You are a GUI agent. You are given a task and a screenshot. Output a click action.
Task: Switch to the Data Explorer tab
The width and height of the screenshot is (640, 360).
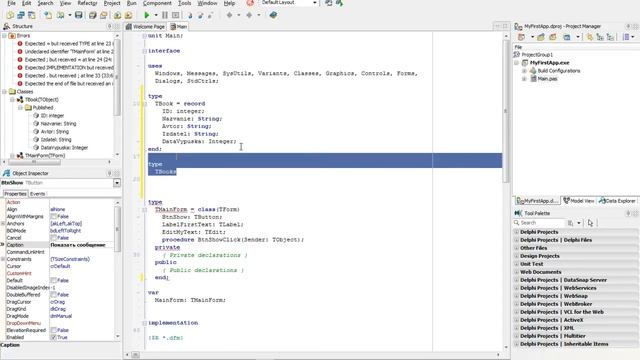click(x=617, y=201)
